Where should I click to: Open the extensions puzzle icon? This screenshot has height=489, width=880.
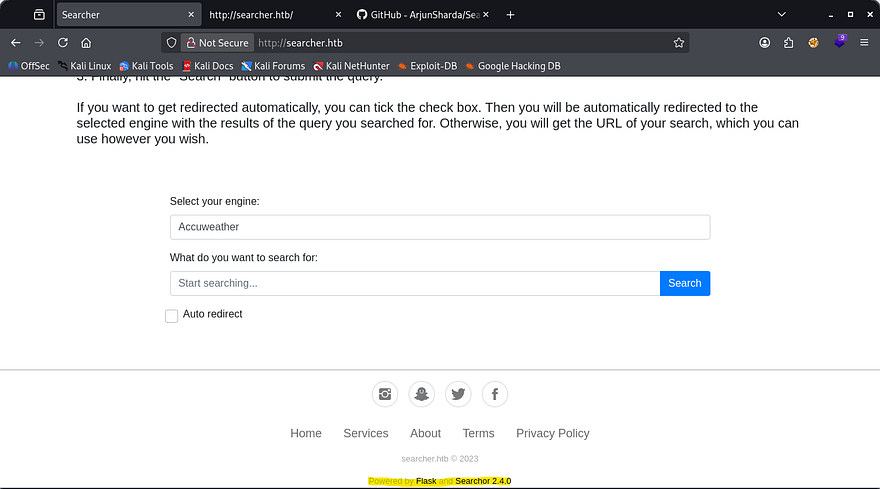tap(789, 43)
